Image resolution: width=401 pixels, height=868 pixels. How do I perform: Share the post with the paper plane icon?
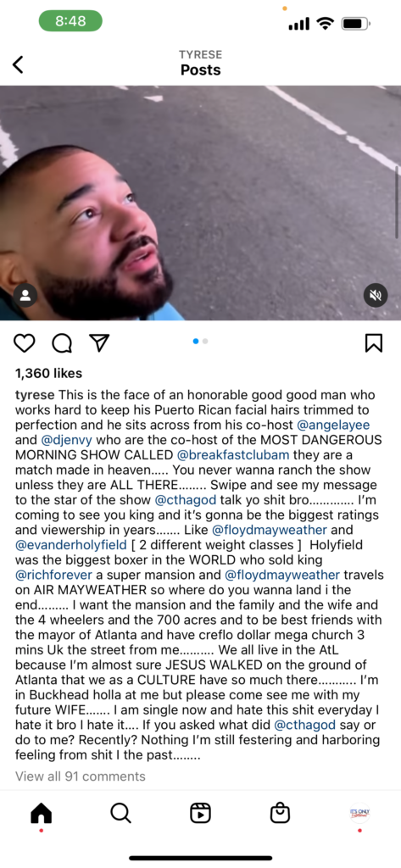pos(98,342)
